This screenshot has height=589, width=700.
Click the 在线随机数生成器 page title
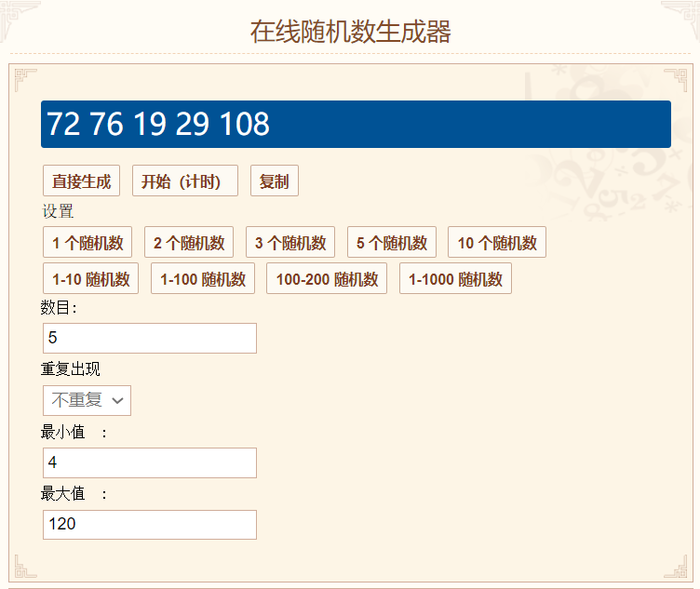coord(350,32)
